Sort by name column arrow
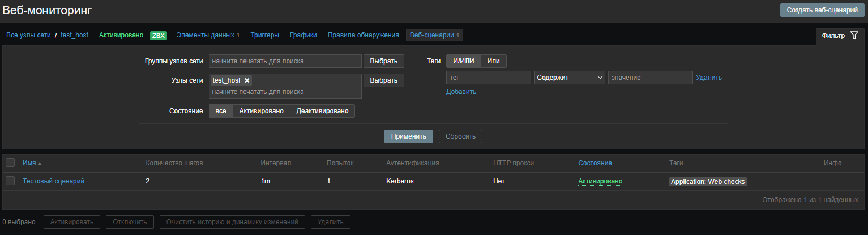Viewport: 868px width, 235px height. [40, 163]
